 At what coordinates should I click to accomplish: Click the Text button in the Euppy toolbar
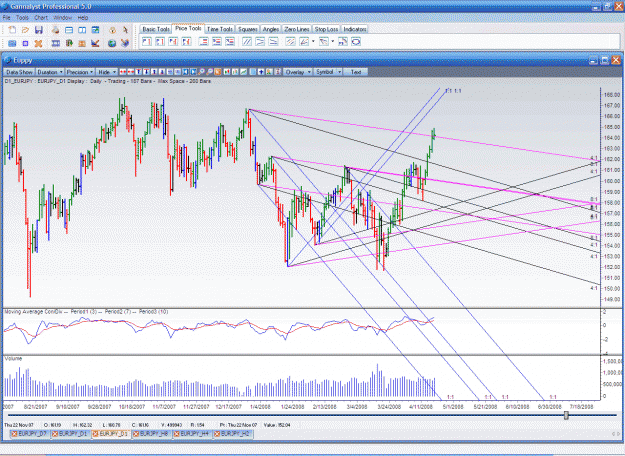click(356, 72)
